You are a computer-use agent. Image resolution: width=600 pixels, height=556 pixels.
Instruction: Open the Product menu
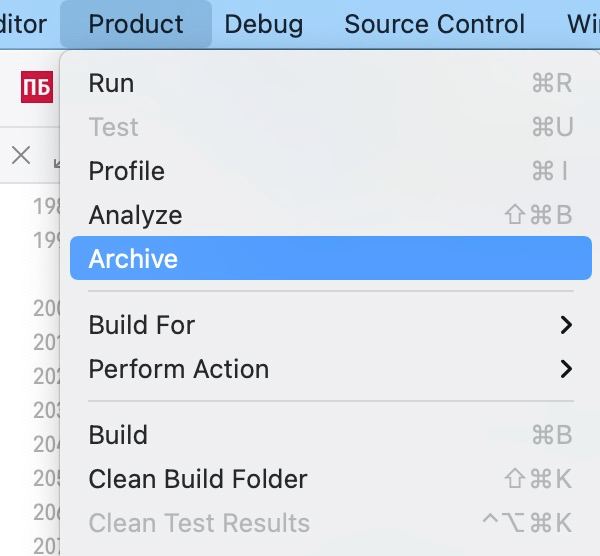(136, 24)
